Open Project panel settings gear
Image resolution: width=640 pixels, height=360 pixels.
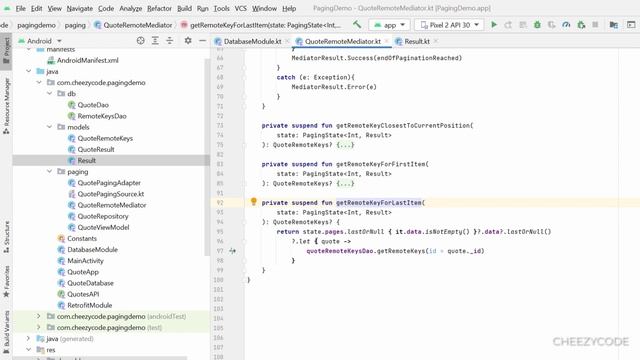coord(188,40)
